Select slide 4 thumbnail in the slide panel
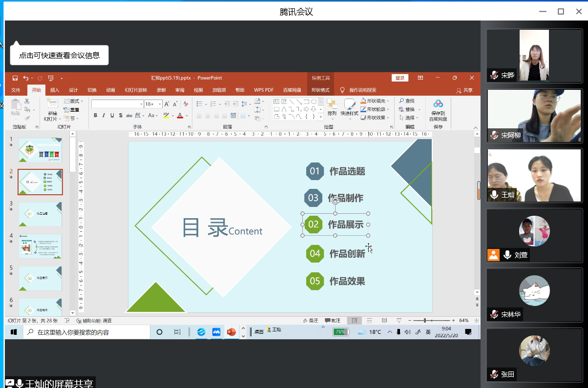This screenshot has width=588, height=388. click(40, 245)
